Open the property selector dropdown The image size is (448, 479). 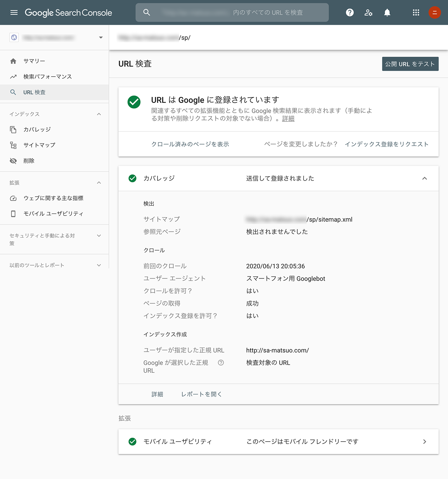tap(101, 37)
